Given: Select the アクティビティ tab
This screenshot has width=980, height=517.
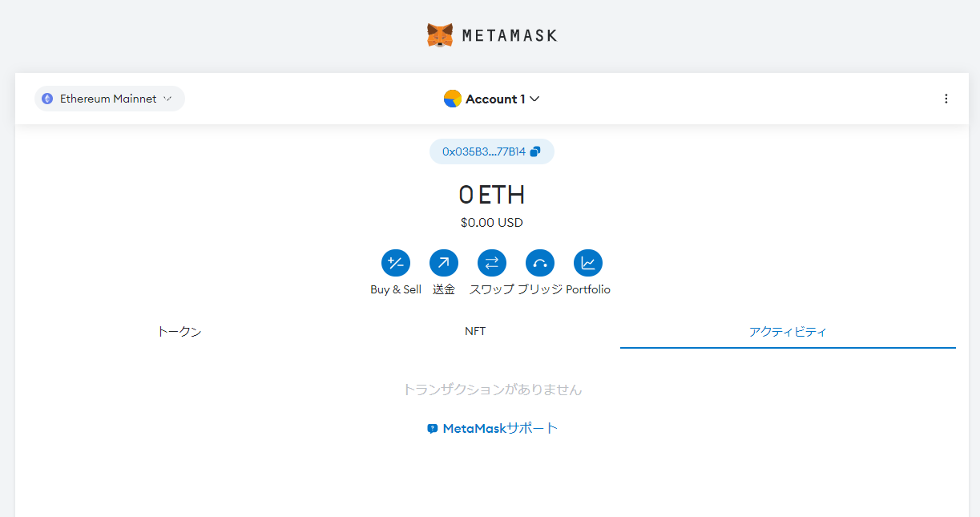Looking at the screenshot, I should pyautogui.click(x=788, y=331).
